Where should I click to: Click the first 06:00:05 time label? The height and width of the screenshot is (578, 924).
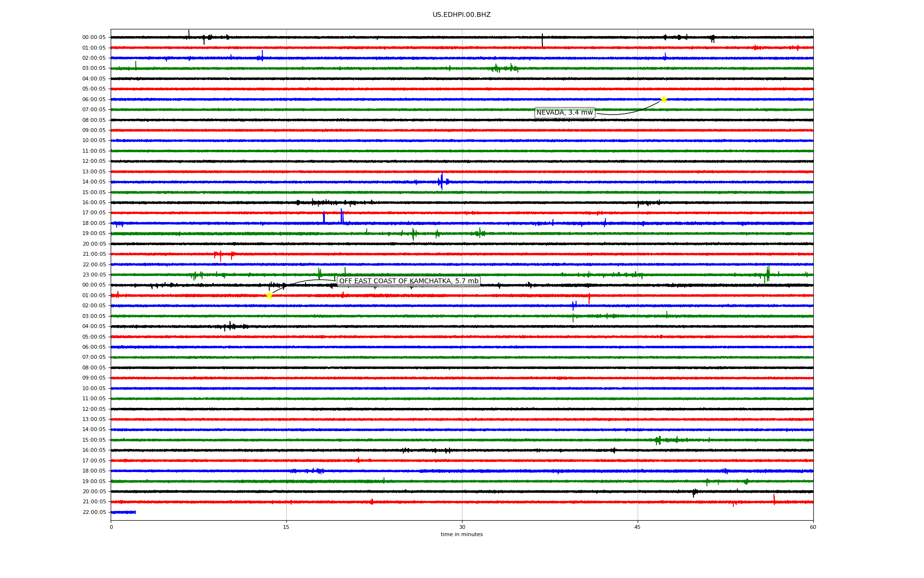tap(94, 100)
